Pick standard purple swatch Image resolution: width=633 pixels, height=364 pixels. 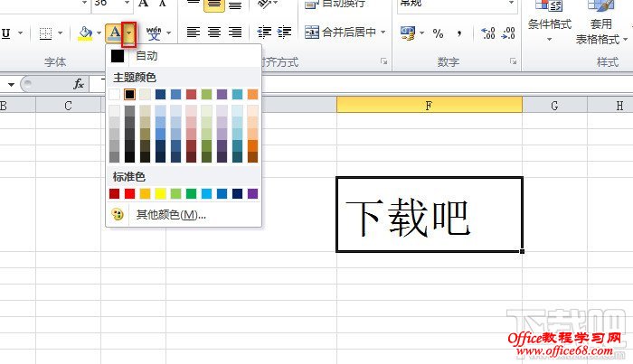[x=252, y=194]
